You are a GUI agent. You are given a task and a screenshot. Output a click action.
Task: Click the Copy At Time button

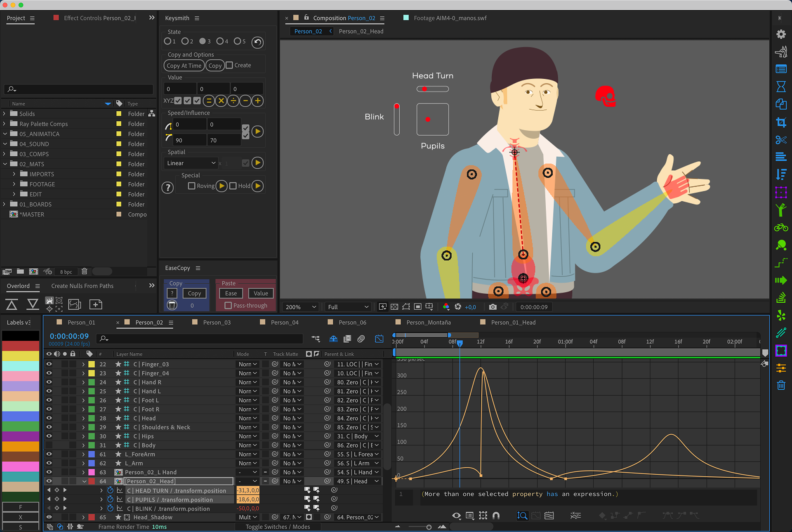pos(184,66)
